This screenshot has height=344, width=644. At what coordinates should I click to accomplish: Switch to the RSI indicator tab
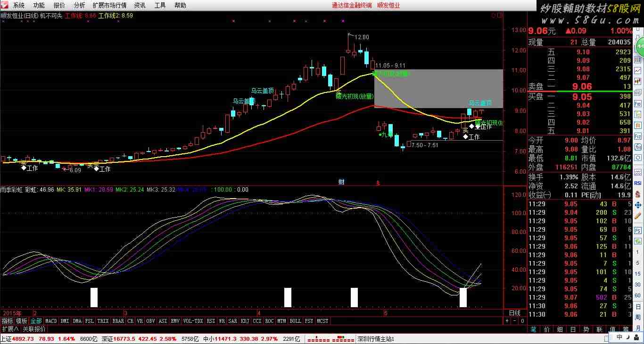point(211,321)
